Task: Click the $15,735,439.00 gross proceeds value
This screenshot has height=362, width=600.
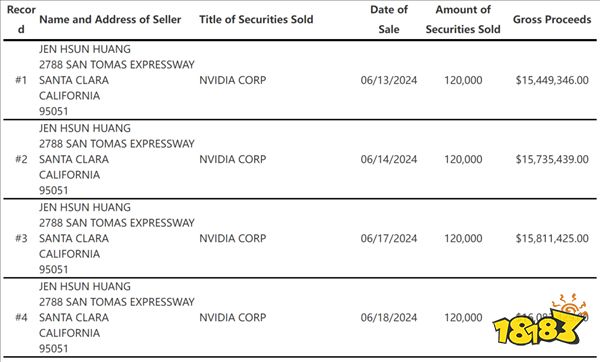Action: click(x=552, y=159)
